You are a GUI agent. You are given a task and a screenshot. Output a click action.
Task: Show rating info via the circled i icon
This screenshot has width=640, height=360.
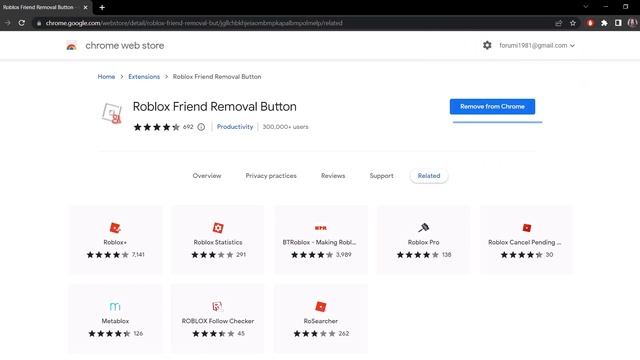(201, 127)
